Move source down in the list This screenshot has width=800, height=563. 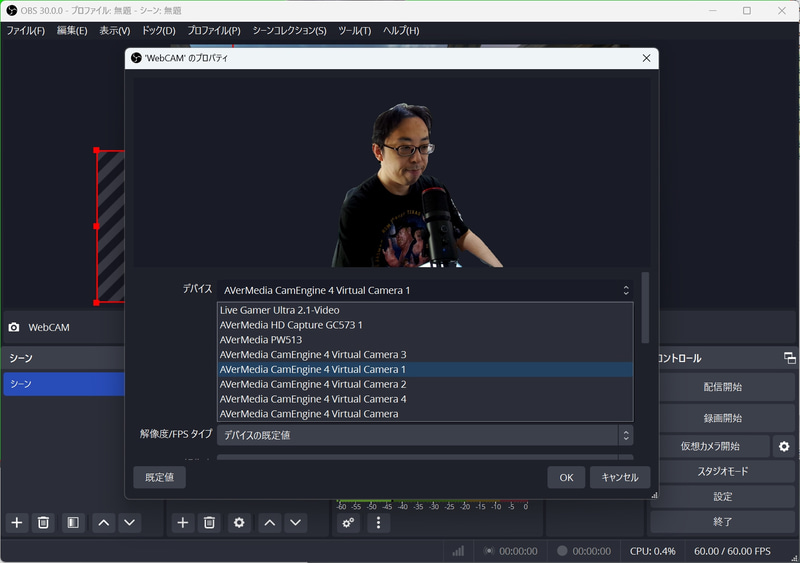point(295,523)
